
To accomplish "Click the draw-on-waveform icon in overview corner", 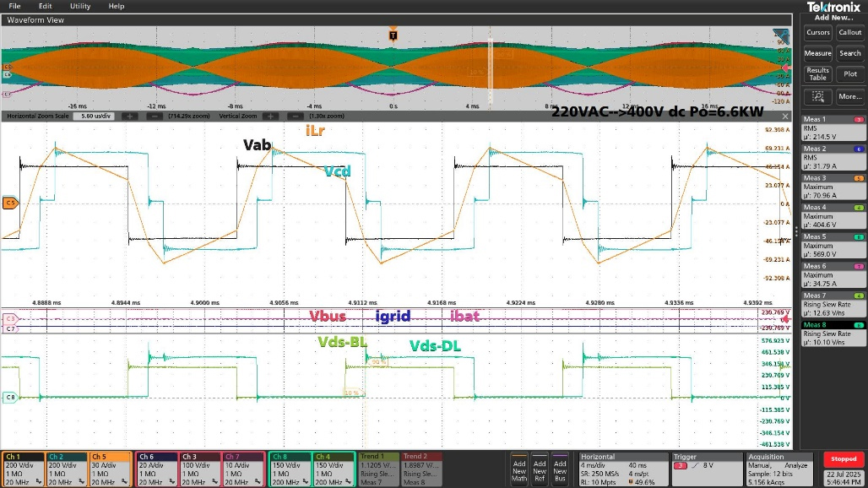I will tap(781, 35).
